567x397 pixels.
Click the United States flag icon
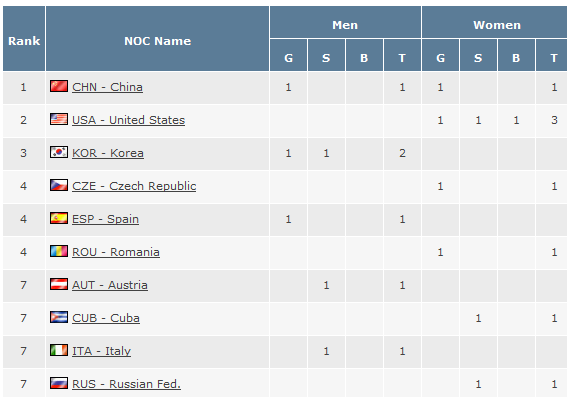tap(59, 119)
